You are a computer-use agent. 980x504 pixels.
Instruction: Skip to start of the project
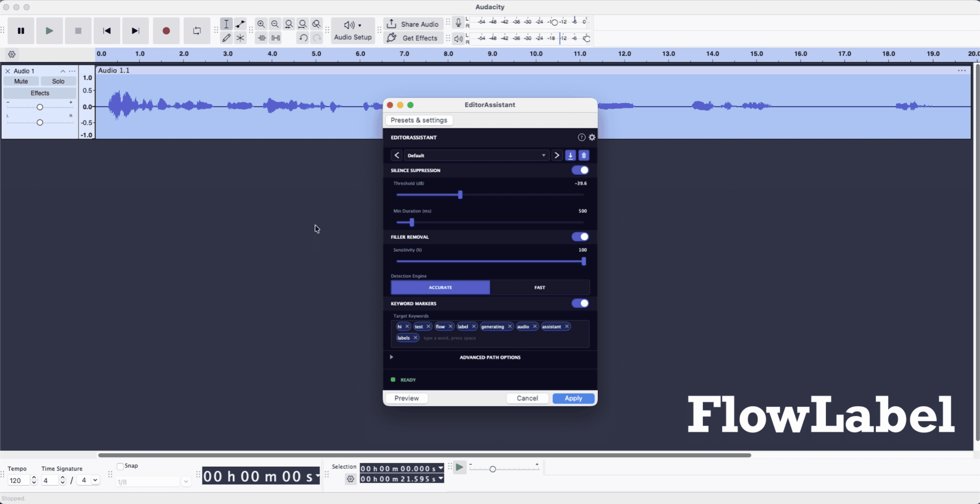(107, 31)
